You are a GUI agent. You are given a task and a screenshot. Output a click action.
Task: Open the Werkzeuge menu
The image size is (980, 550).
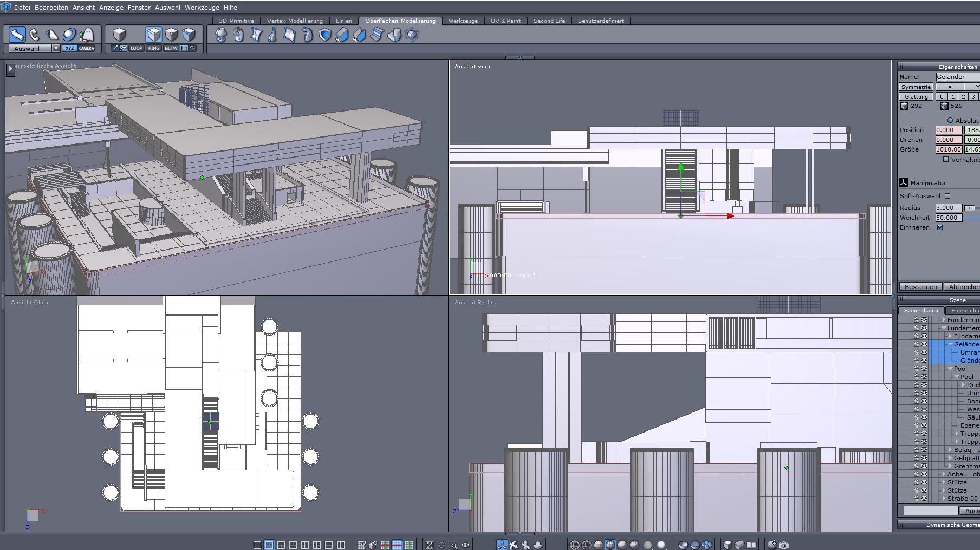[202, 8]
